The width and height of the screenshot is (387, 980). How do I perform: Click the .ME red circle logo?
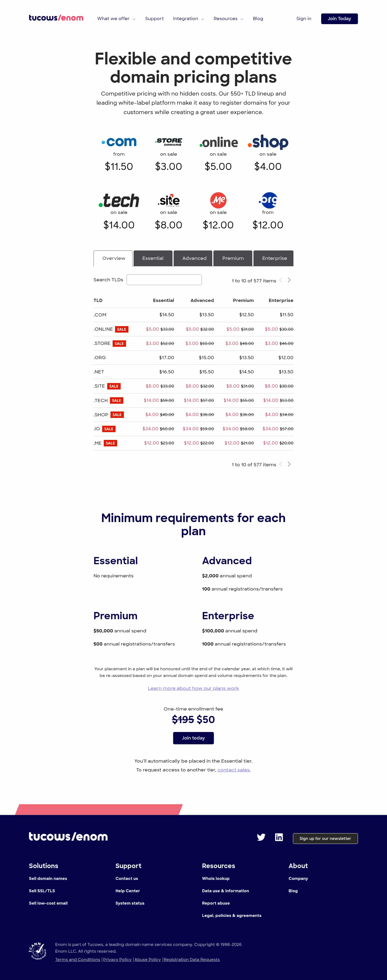tap(218, 200)
